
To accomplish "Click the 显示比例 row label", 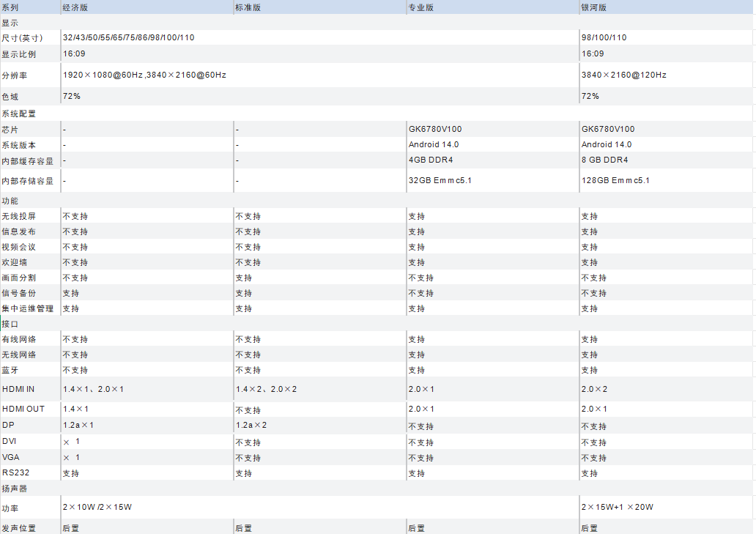I will 19,54.
